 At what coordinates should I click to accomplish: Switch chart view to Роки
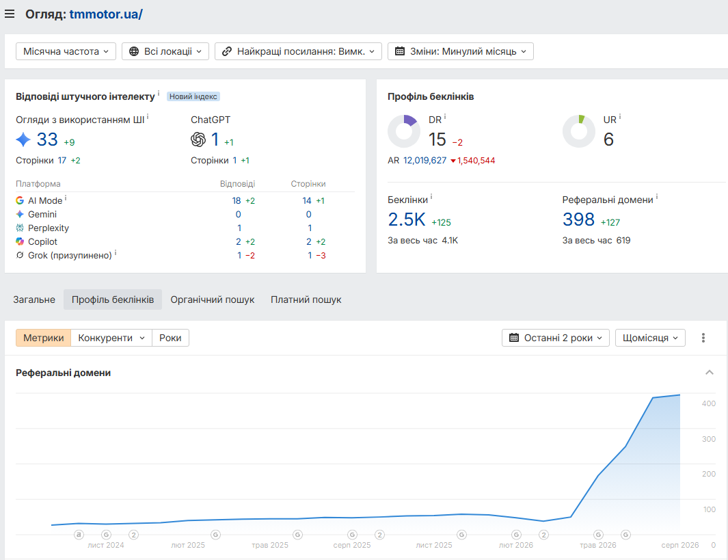170,338
